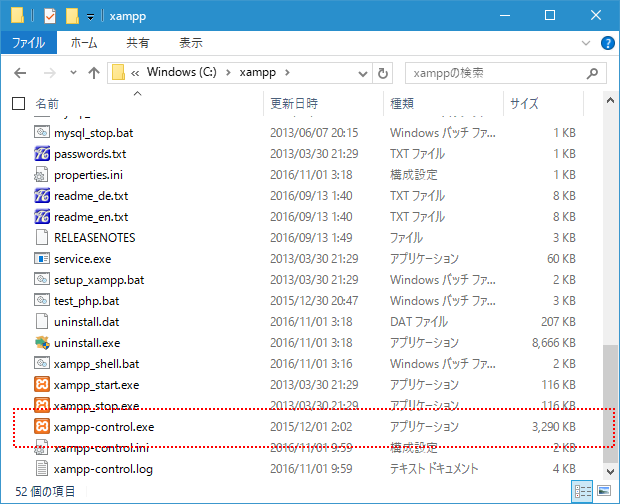Expand breadcrumb chevron after Windows (C:)

pos(228,73)
